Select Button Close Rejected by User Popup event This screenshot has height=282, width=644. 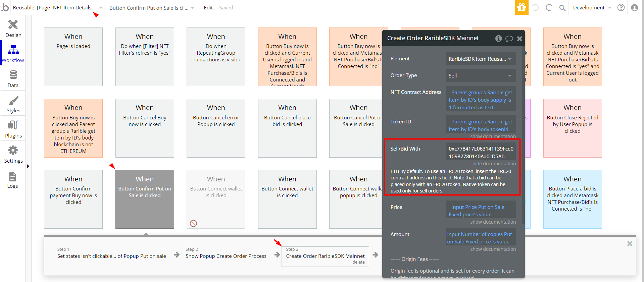tap(573, 128)
